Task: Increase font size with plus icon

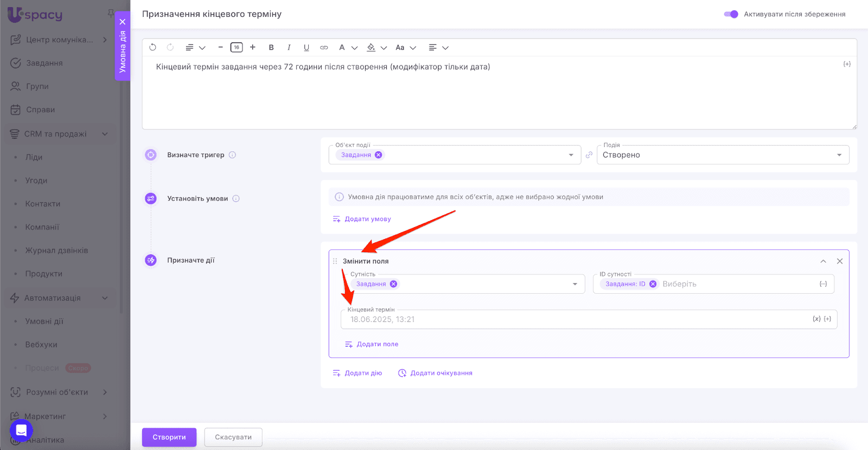Action: click(253, 48)
